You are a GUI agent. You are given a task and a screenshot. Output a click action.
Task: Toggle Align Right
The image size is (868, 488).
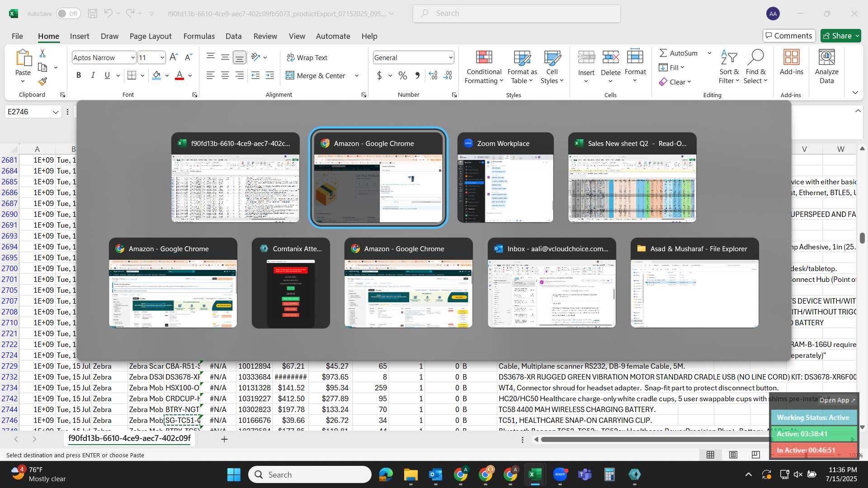[x=240, y=75]
